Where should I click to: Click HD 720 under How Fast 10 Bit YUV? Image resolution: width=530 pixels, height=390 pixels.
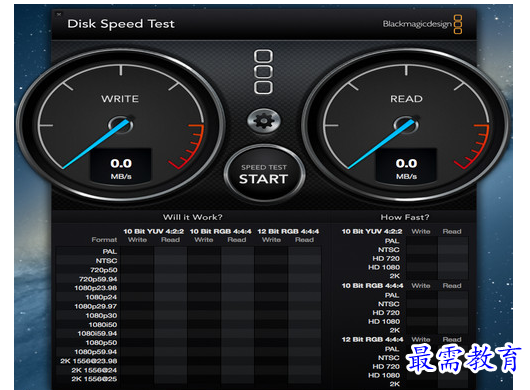pyautogui.click(x=386, y=259)
